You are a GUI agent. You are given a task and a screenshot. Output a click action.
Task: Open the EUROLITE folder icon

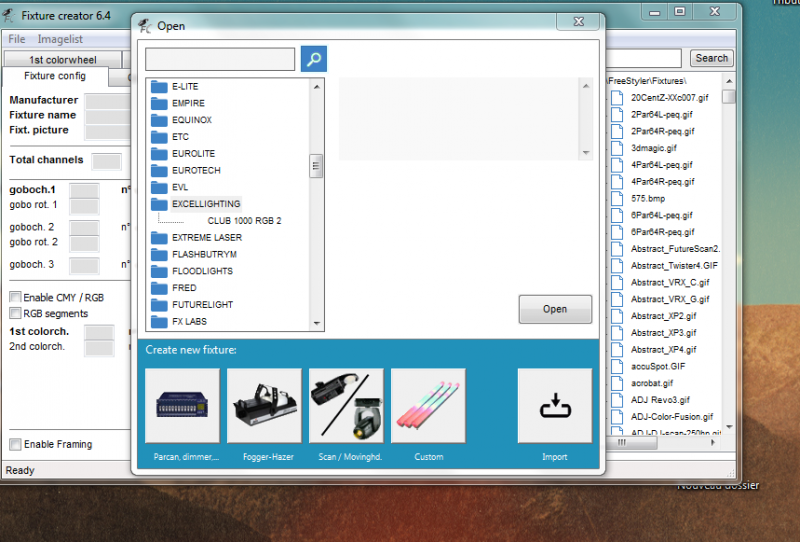158,154
